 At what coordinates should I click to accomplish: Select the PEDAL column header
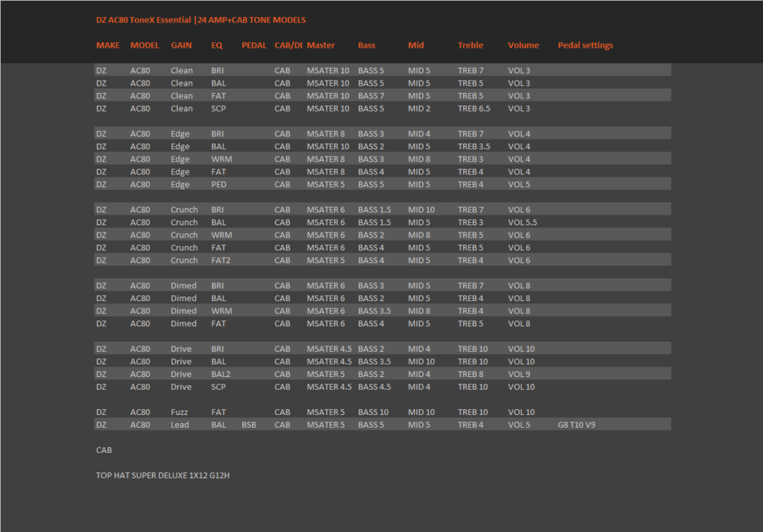coord(254,45)
